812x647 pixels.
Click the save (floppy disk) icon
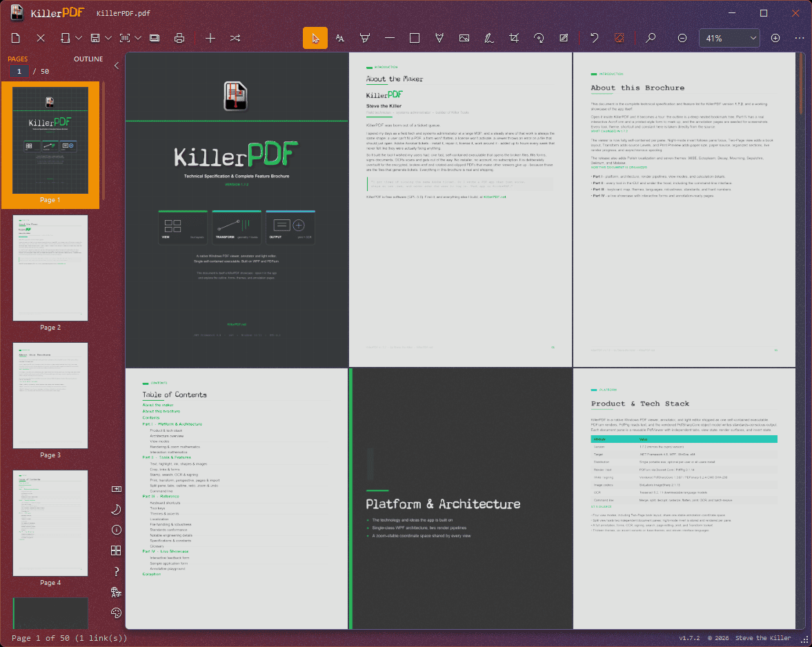coord(95,39)
